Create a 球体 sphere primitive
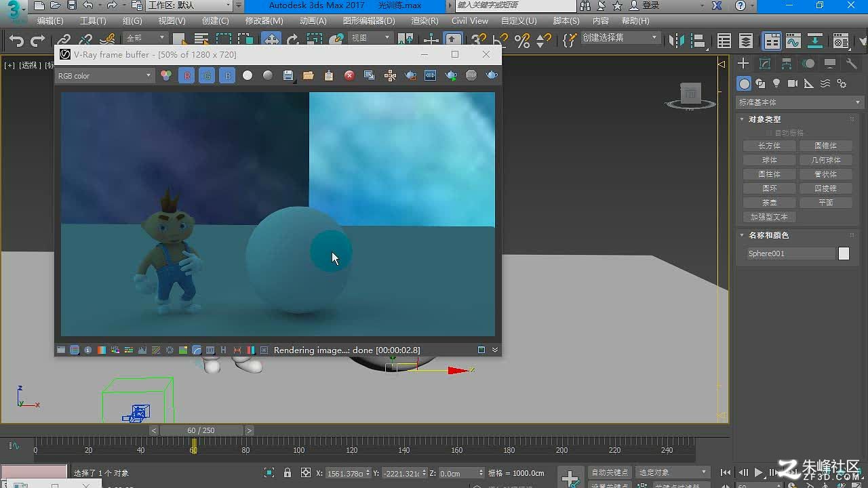868x488 pixels. [769, 160]
